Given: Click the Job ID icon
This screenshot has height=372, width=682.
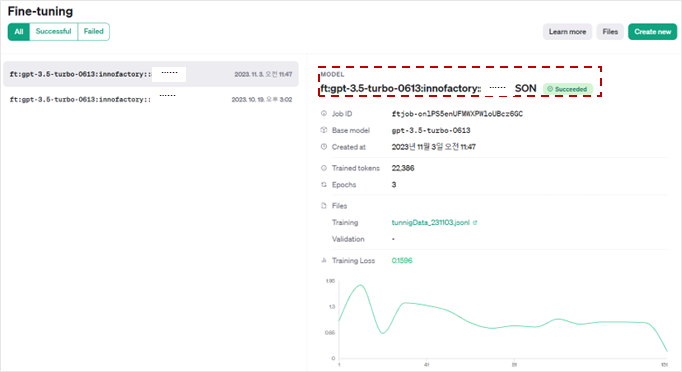Looking at the screenshot, I should 324,114.
